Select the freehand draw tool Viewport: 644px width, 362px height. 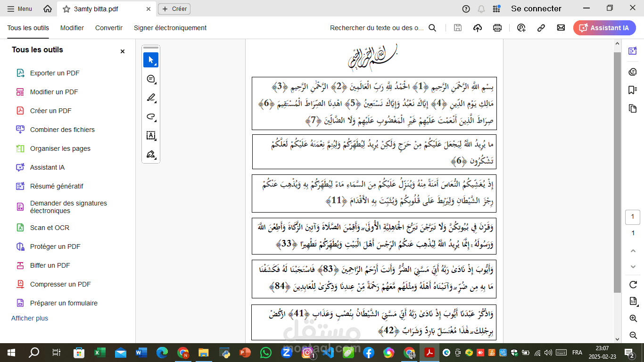coord(151,117)
